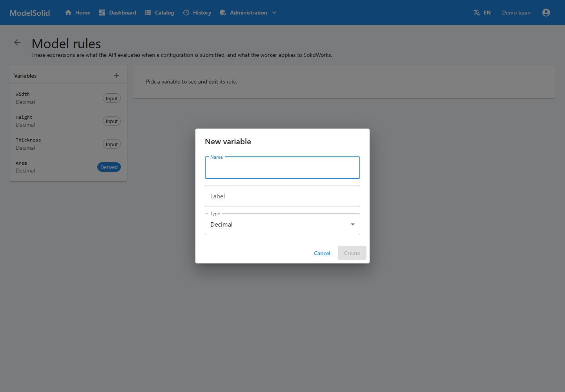Click the Home house icon
The height and width of the screenshot is (392, 565).
tap(68, 13)
